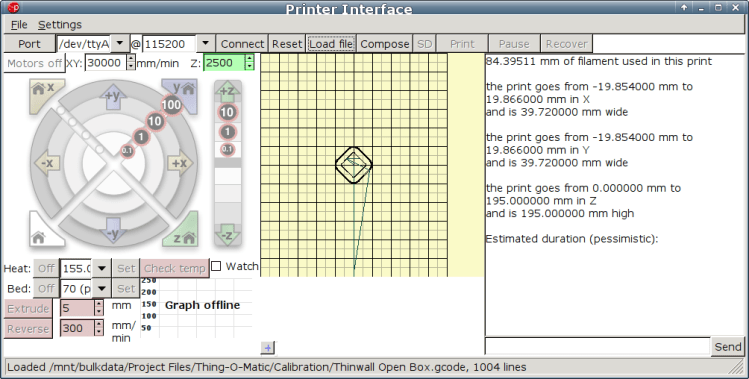This screenshot has width=749, height=379.
Task: Click the Port button
Action: click(x=29, y=44)
